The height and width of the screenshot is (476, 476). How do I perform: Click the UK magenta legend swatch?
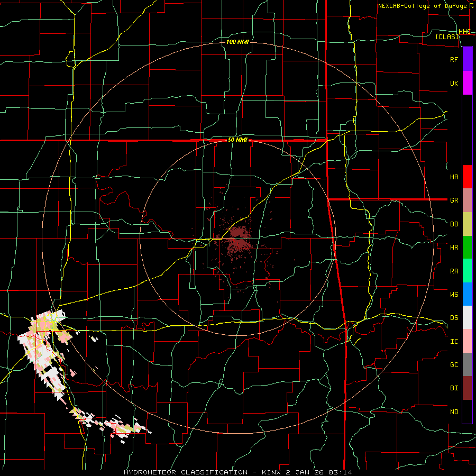467,83
